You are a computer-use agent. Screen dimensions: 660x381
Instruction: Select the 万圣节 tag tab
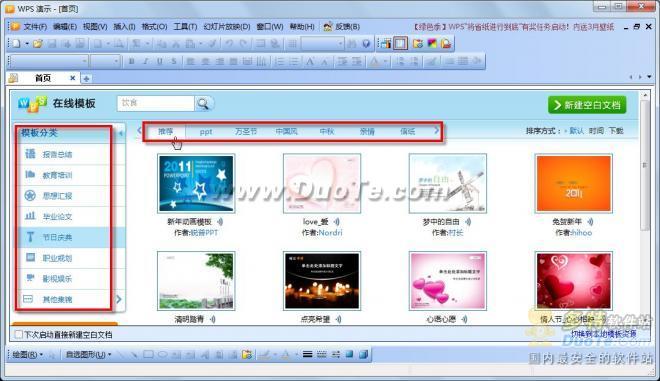[x=246, y=132]
